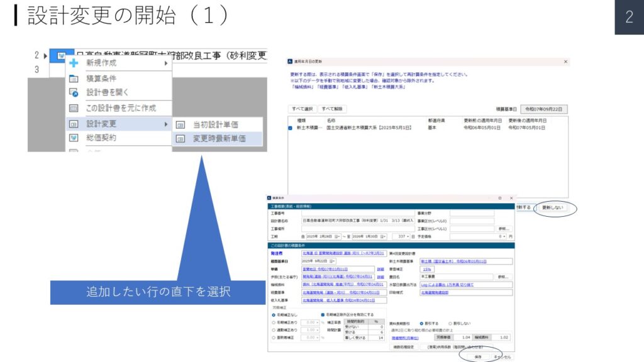644x362 pixels.
Task: Toggle the 新土木積算 row checkbox in update list
Action: coord(291,128)
